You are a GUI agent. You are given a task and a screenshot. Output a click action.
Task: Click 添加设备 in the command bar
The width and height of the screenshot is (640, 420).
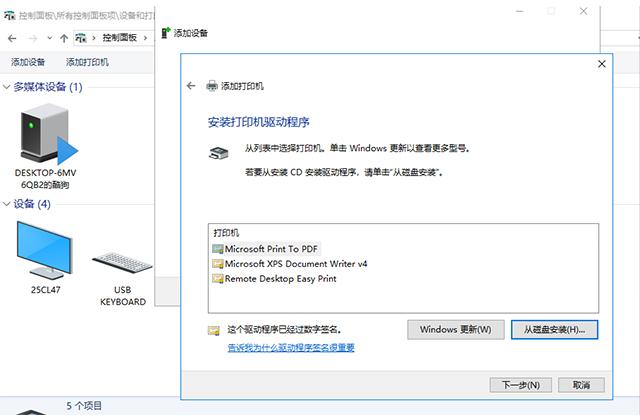click(x=28, y=62)
